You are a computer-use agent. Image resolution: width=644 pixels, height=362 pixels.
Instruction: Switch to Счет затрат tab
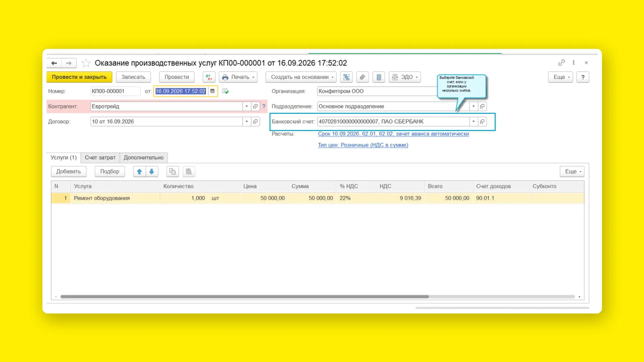click(x=100, y=158)
